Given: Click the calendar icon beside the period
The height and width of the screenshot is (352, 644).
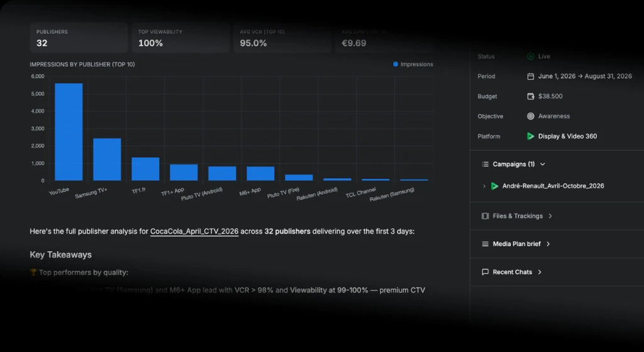Looking at the screenshot, I should tap(531, 76).
